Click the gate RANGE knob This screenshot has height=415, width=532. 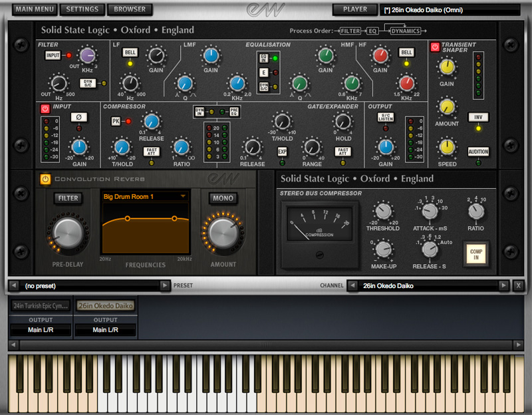coord(312,148)
